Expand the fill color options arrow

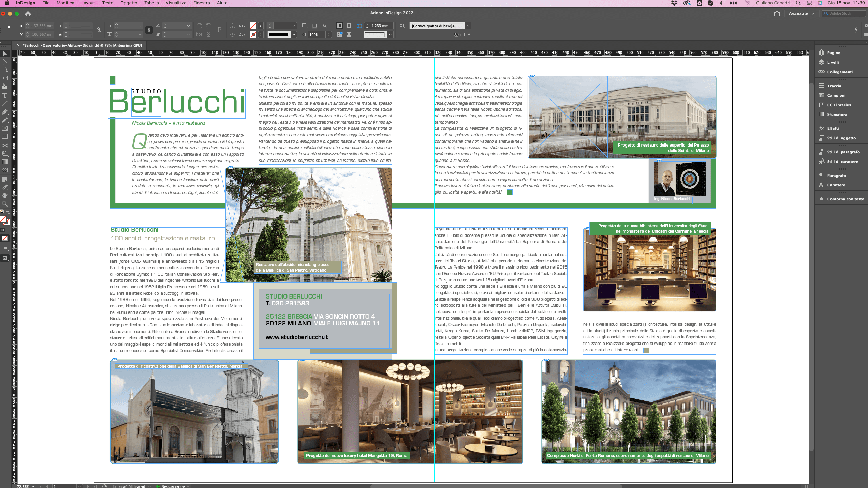pyautogui.click(x=261, y=26)
